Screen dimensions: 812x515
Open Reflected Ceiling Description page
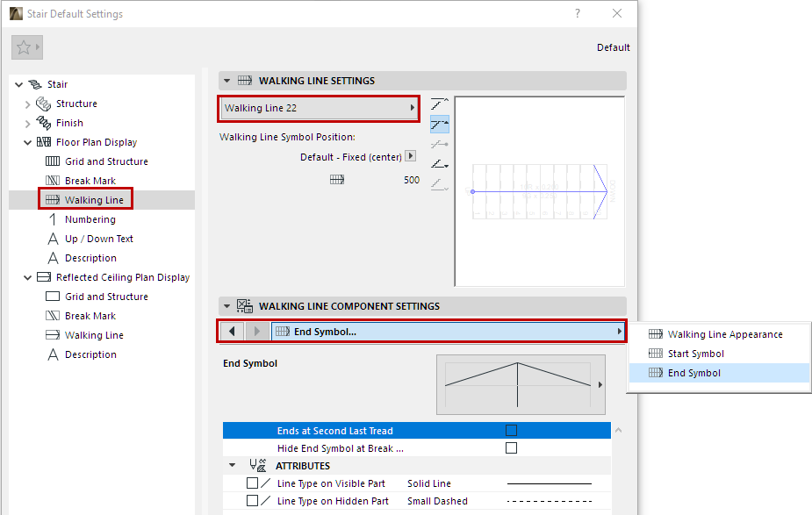90,354
